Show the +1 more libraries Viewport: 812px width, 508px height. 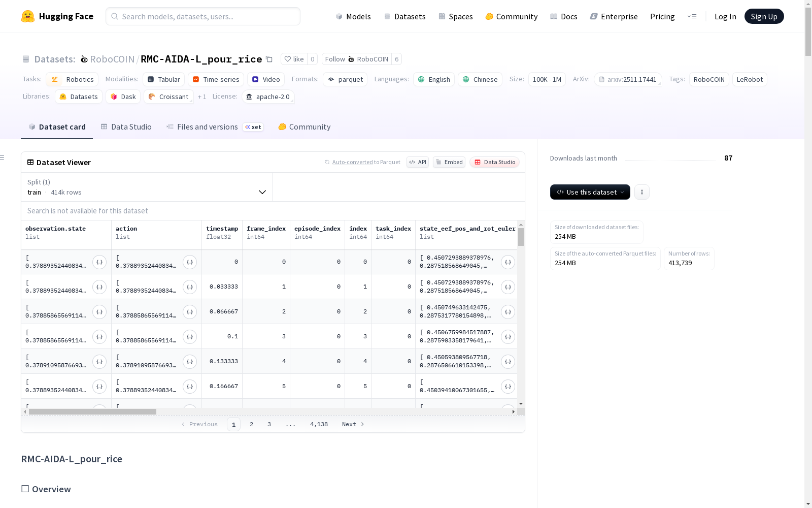(x=202, y=97)
